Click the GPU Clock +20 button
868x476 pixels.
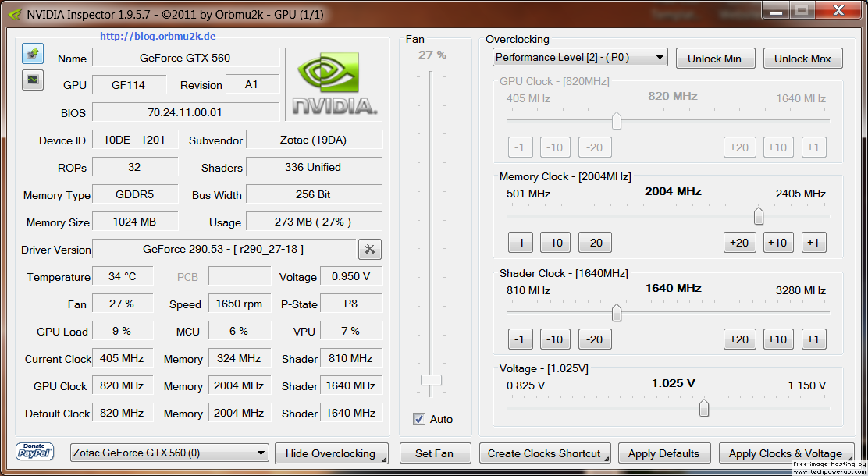(739, 147)
